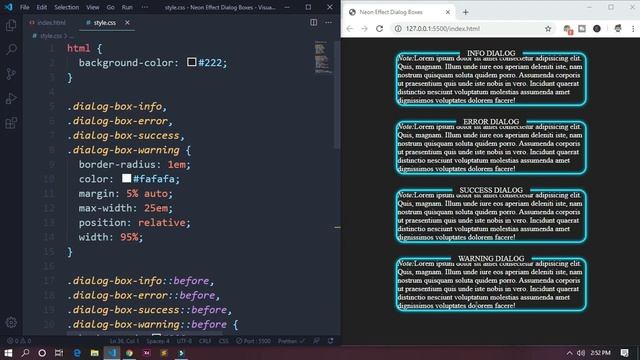Launch Edge from the taskbar
The height and width of the screenshot is (360, 640).
pyautogui.click(x=77, y=353)
